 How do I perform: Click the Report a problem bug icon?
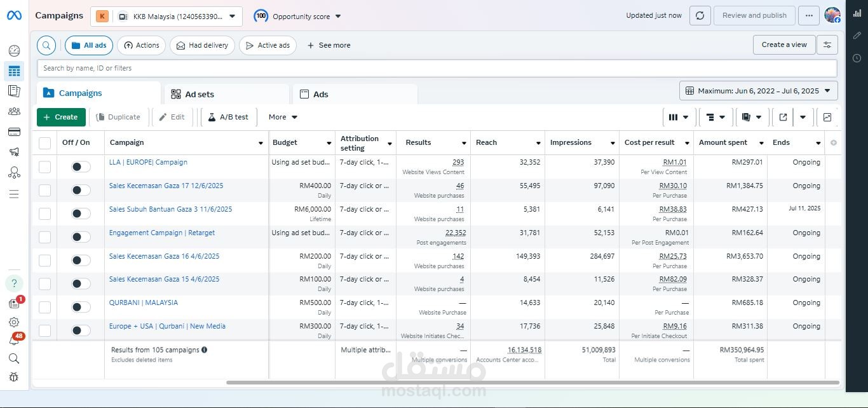(14, 377)
